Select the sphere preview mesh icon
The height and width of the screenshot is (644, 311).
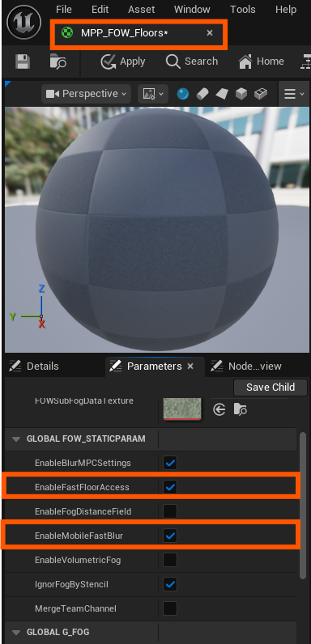(x=183, y=94)
